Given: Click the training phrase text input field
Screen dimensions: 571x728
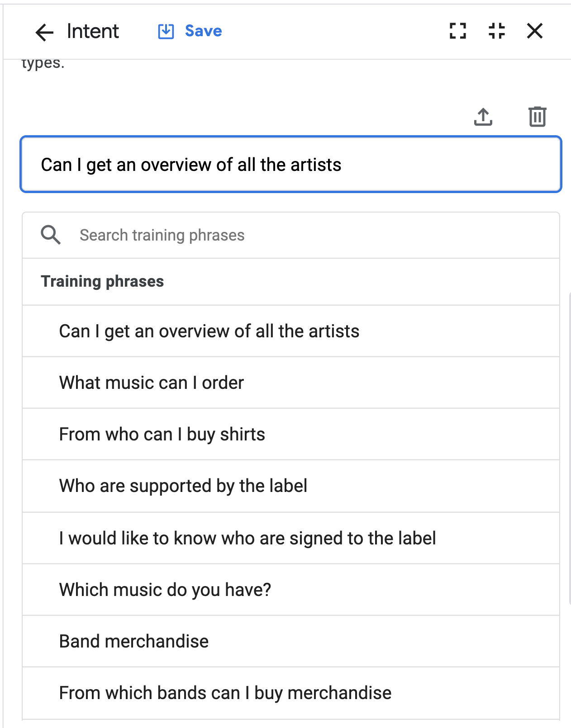Looking at the screenshot, I should click(290, 165).
